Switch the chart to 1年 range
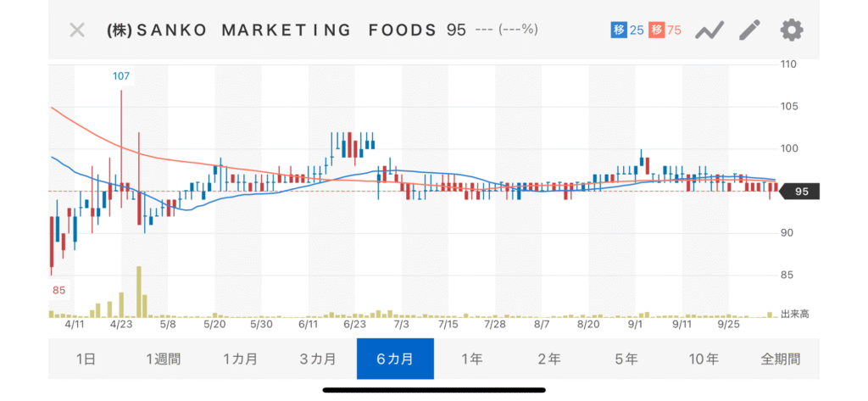This screenshot has width=868, height=401. coord(472,359)
